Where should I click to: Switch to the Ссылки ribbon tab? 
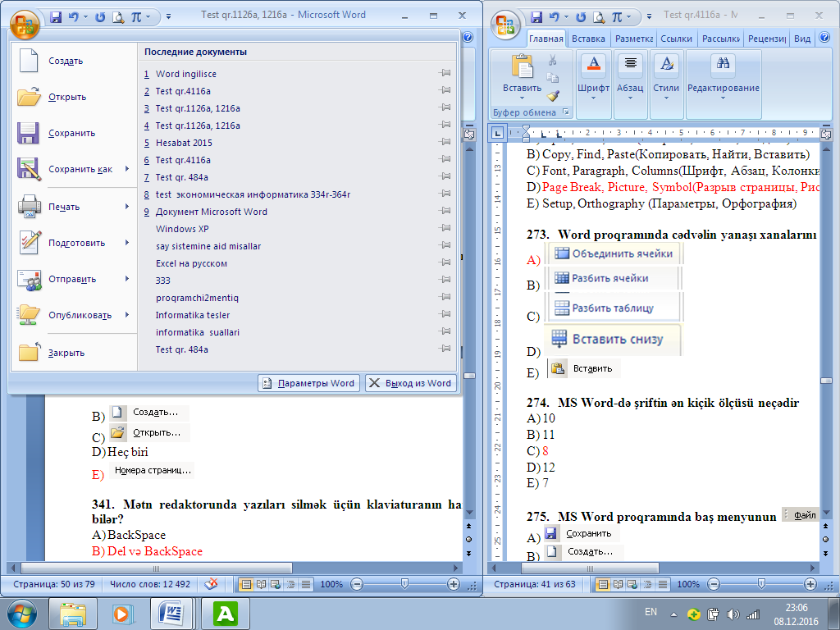[x=676, y=39]
